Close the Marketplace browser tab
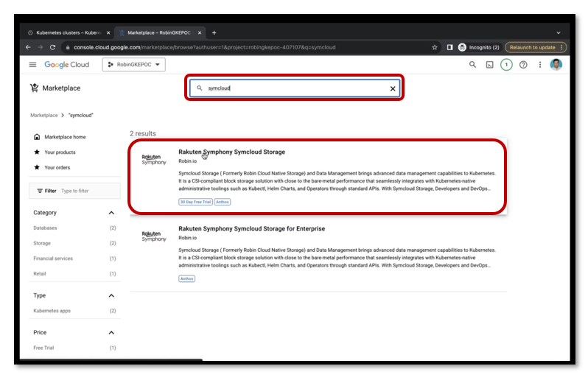 (x=200, y=32)
